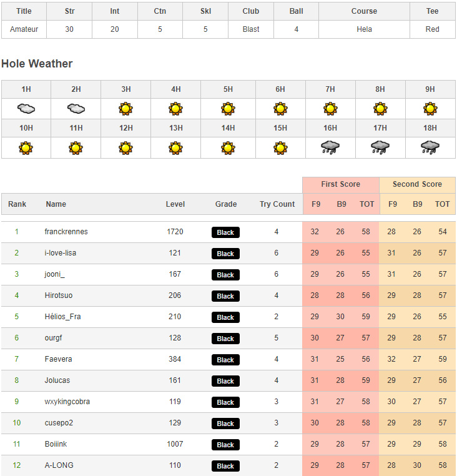This screenshot has height=476, width=457.
Task: Click the rainy weather icon under 18H
Action: coord(430,147)
